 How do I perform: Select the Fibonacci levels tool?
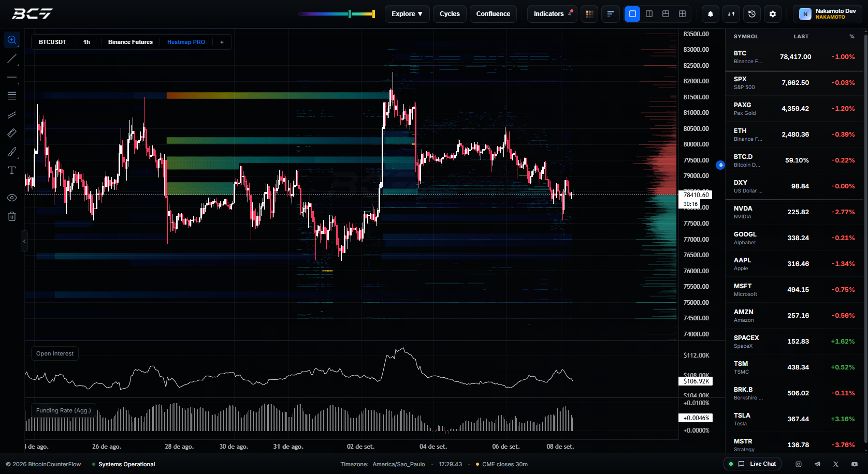pyautogui.click(x=12, y=96)
